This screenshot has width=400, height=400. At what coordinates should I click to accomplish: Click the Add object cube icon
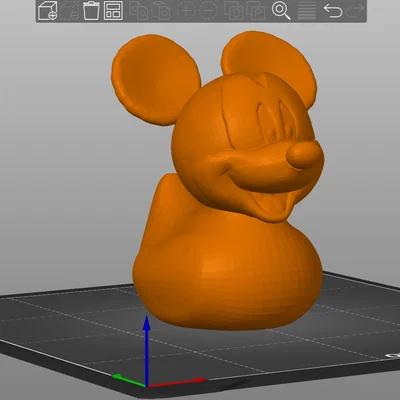47,10
